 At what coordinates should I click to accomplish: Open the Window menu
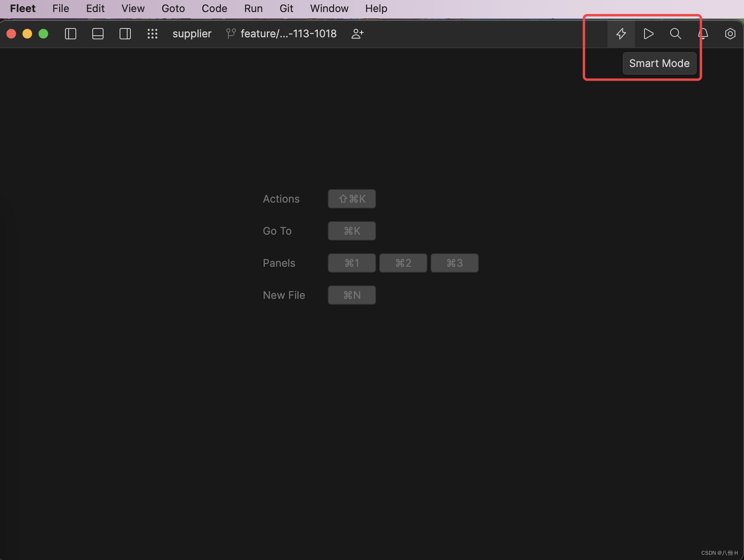(329, 8)
